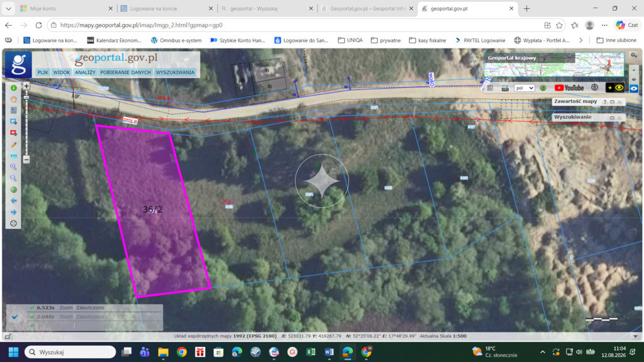Open the PAYTEL Logowanie bookmark
Image resolution: width=644 pixels, height=362 pixels.
[480, 40]
